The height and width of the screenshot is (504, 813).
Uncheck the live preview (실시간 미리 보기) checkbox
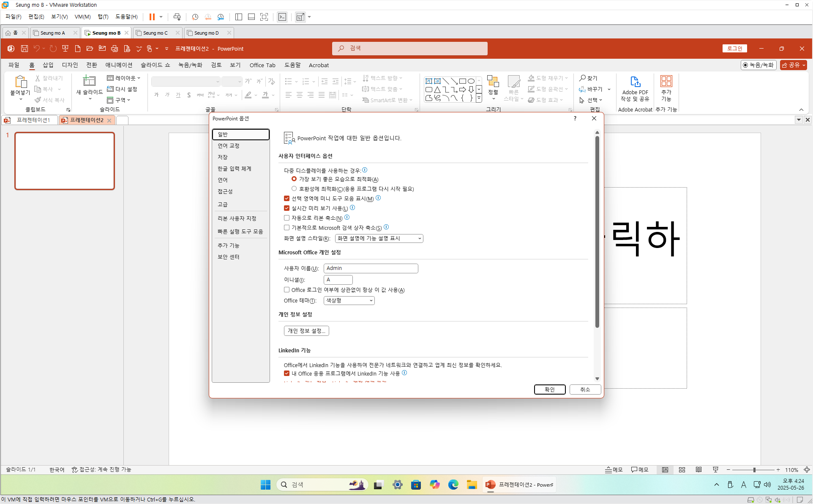pyautogui.click(x=287, y=208)
